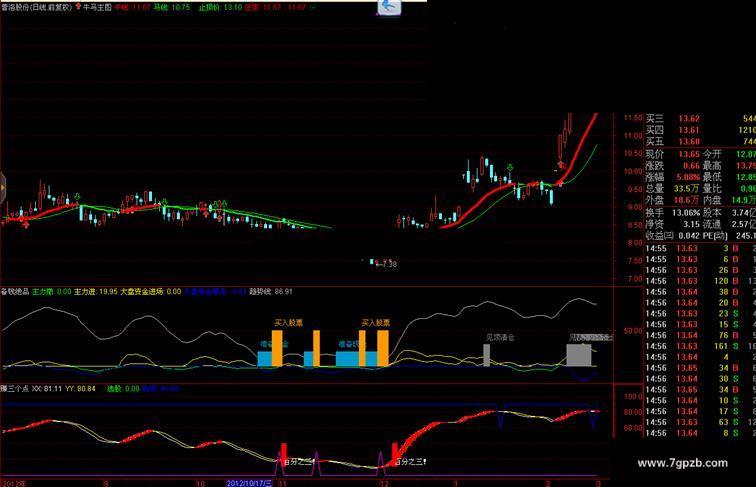Click the 现价 13.65 current price

tap(672, 154)
